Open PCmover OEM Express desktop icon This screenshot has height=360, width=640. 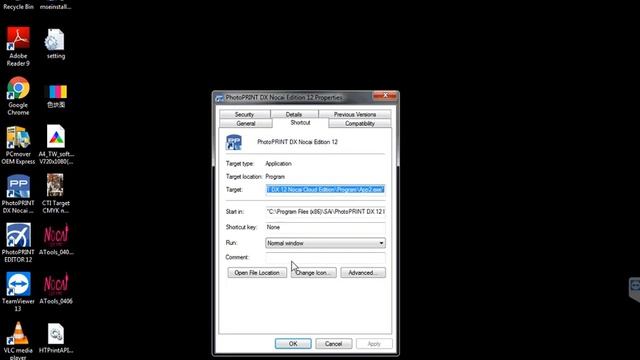click(x=18, y=145)
